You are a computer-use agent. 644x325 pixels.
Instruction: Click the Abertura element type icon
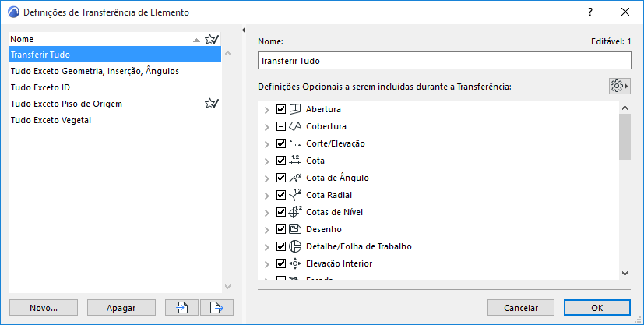[x=294, y=109]
